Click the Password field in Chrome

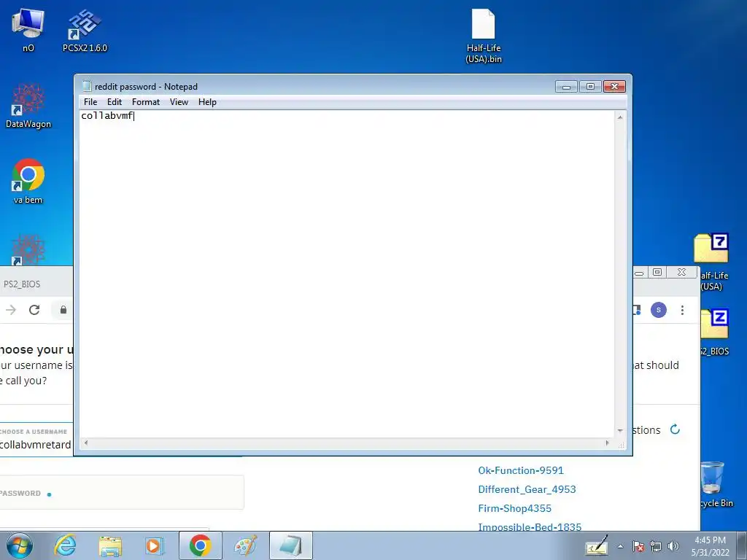coord(122,492)
